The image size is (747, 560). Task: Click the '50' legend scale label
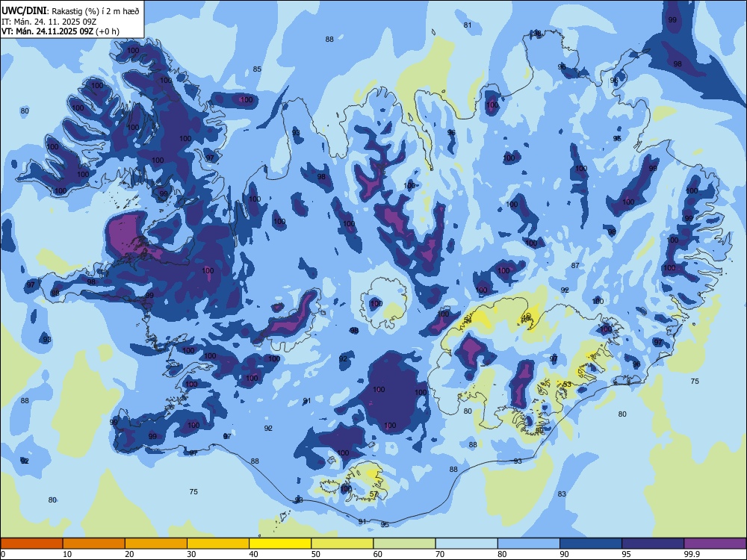pyautogui.click(x=316, y=554)
